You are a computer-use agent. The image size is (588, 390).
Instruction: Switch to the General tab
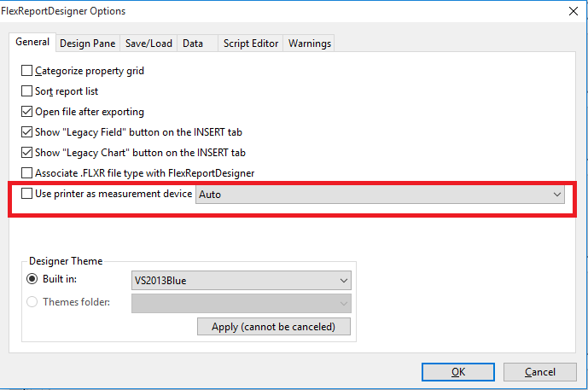pyautogui.click(x=32, y=42)
